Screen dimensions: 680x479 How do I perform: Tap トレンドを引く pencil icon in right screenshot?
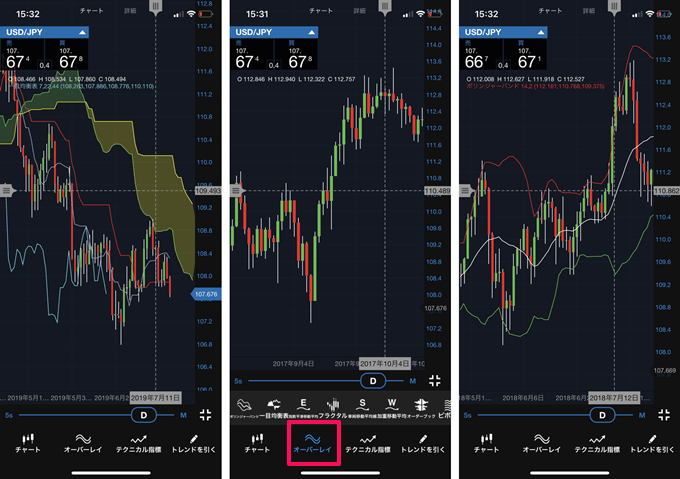(652, 443)
